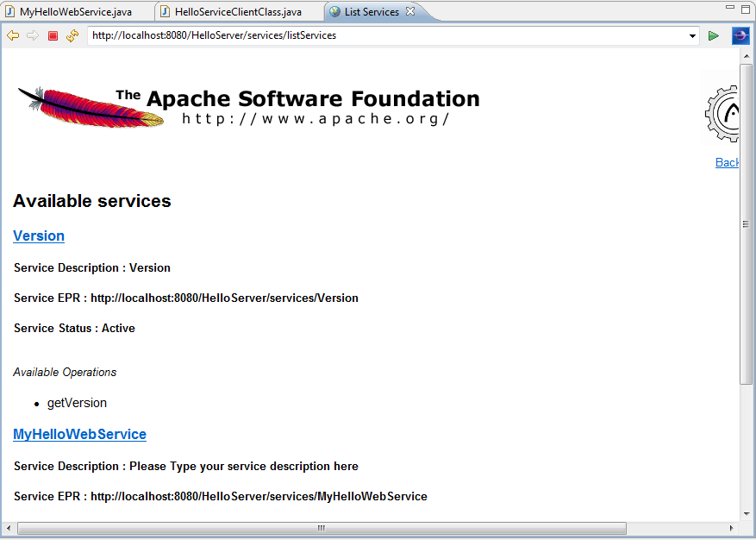Expand the URL history dropdown
The image size is (756, 540).
[x=693, y=36]
